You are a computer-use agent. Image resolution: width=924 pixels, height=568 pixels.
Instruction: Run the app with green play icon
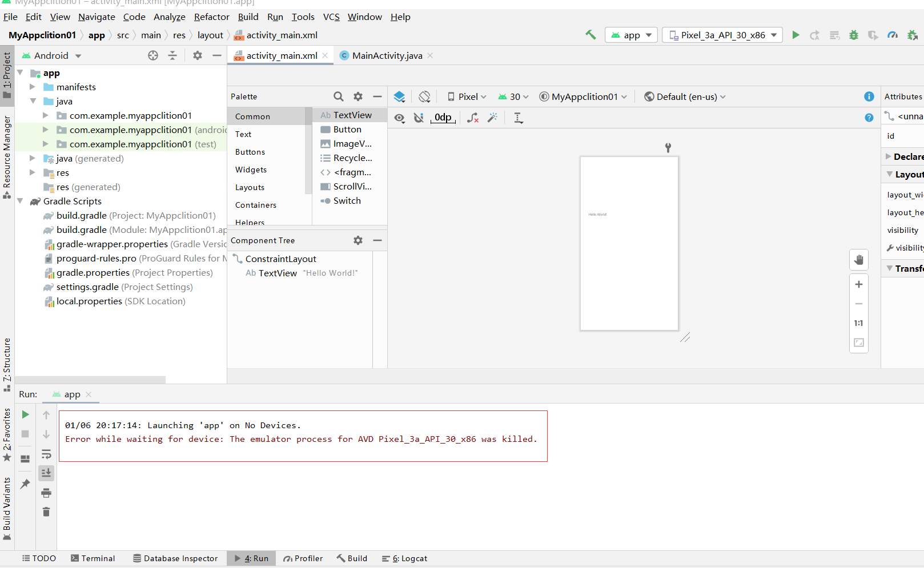coord(796,35)
